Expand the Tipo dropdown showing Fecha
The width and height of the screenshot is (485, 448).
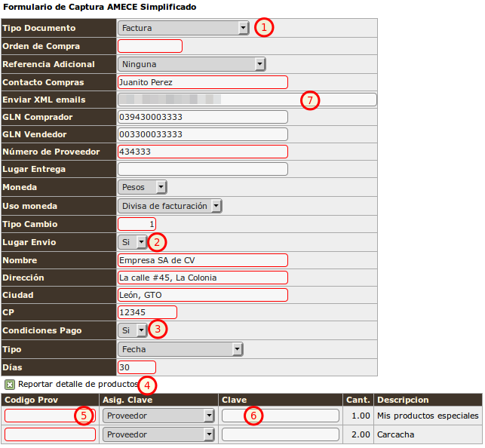[180, 349]
